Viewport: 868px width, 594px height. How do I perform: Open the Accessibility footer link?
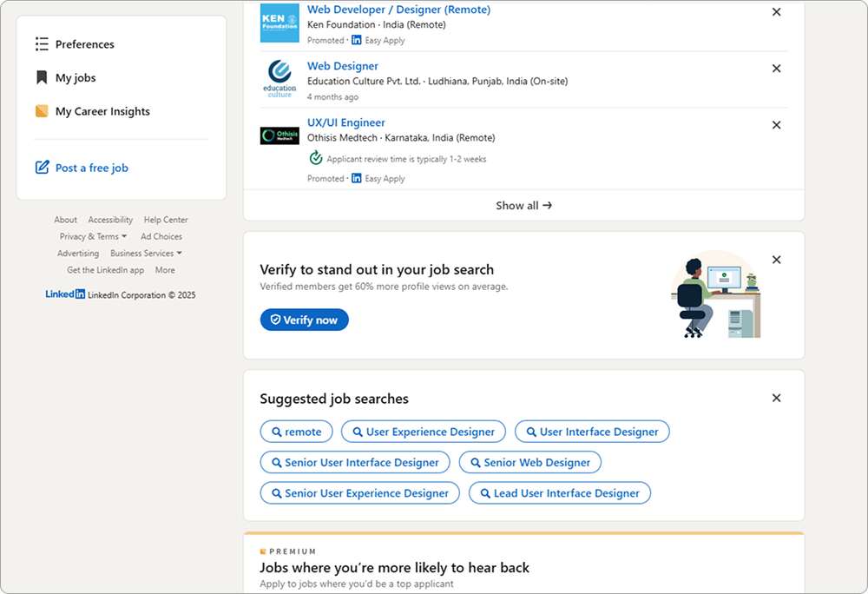coord(110,220)
